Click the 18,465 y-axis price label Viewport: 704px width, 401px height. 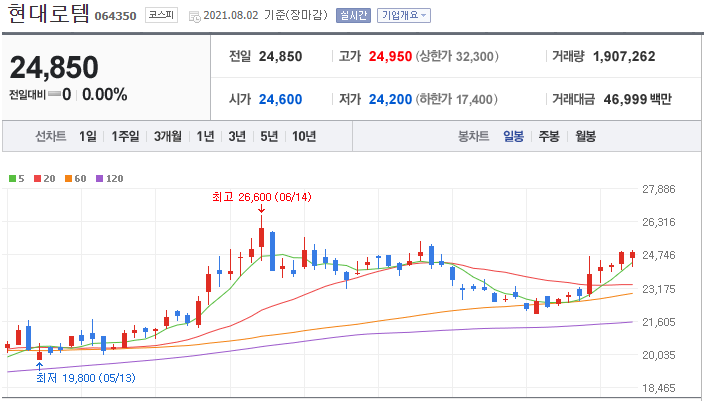point(659,388)
